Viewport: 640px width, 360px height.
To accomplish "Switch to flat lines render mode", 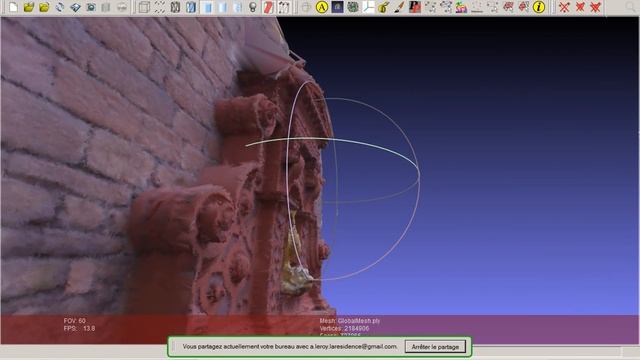I will [x=208, y=7].
